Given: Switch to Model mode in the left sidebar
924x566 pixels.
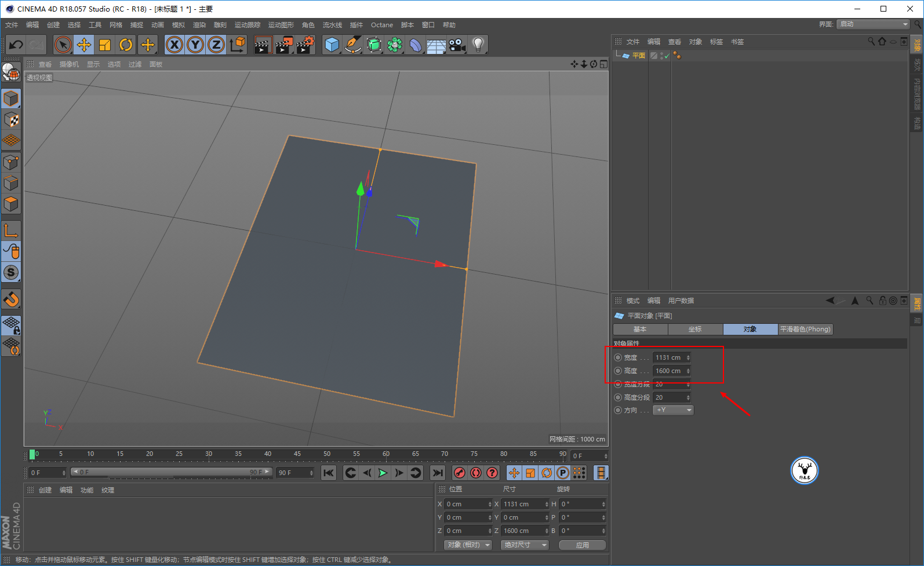Looking at the screenshot, I should 11,98.
